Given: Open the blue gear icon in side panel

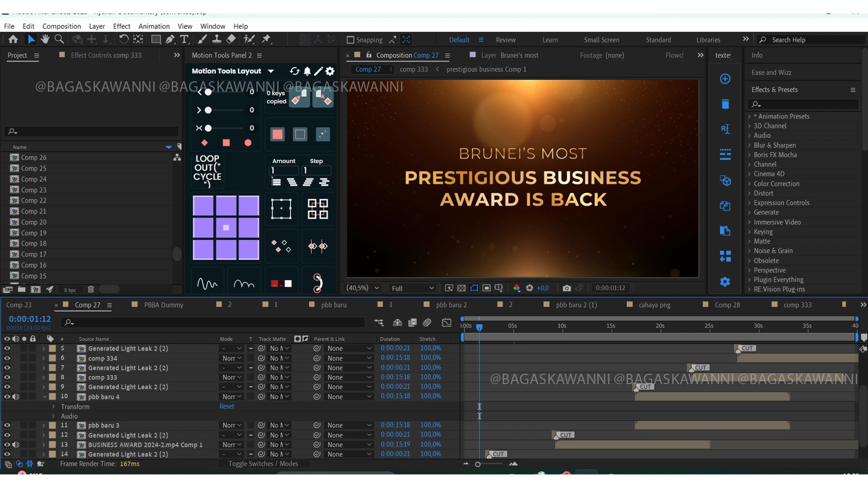Looking at the screenshot, I should (725, 282).
